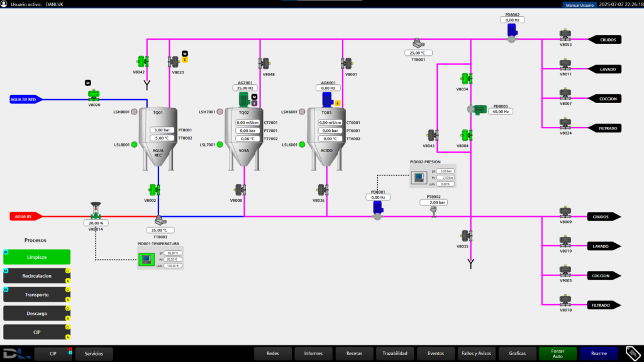This screenshot has width=644, height=362.
Task: Select valve V8011 to lavado
Action: 565,65
